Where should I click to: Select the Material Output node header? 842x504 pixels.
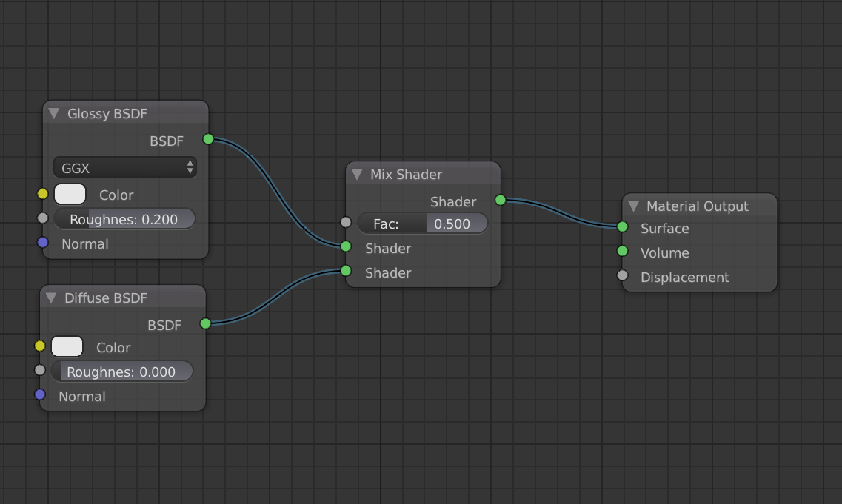pos(696,206)
